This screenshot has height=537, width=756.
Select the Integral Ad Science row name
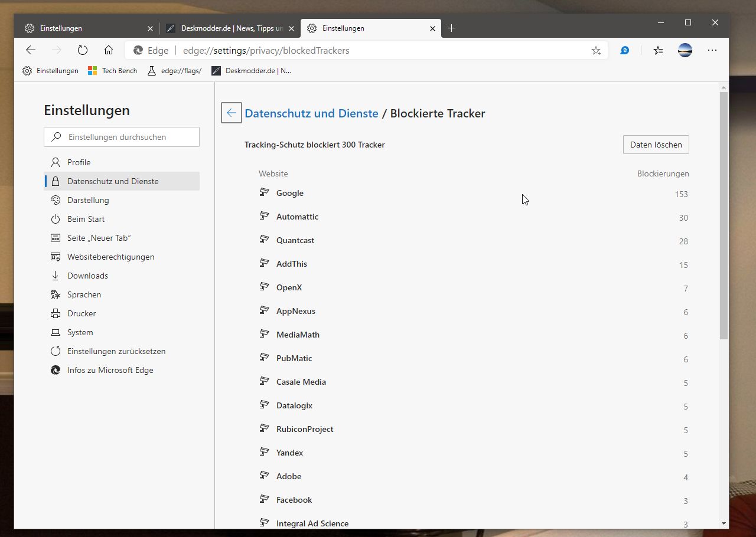click(312, 523)
